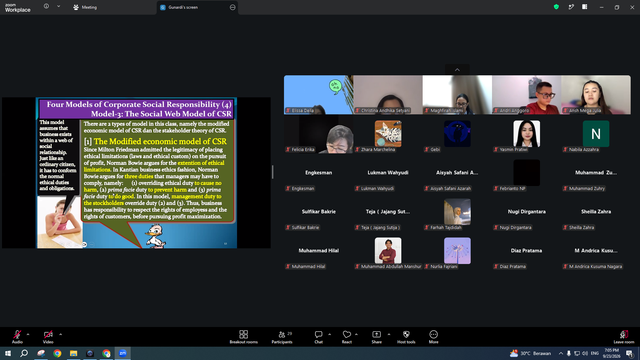Click the Share screen button
This screenshot has width=640, height=360.
[x=376, y=337]
